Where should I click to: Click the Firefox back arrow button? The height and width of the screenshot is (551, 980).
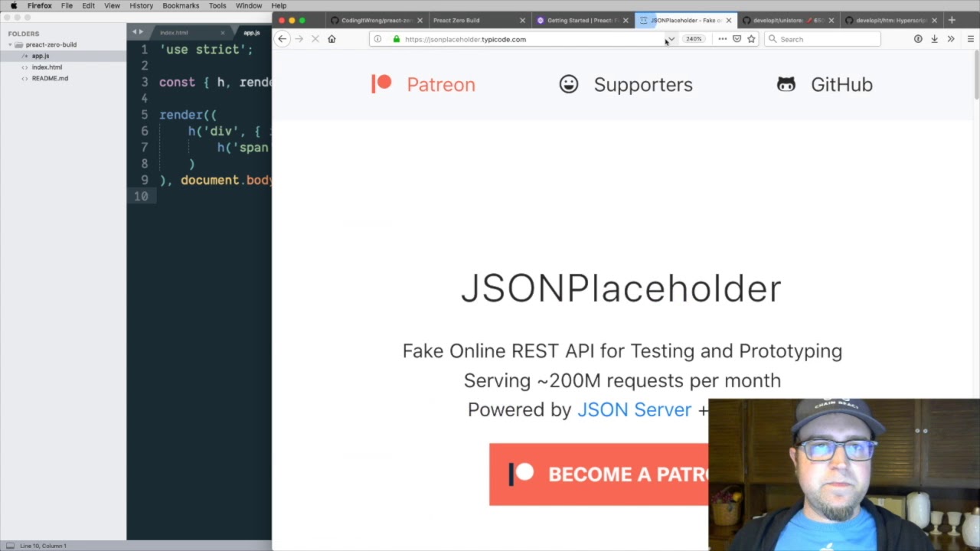click(x=283, y=39)
